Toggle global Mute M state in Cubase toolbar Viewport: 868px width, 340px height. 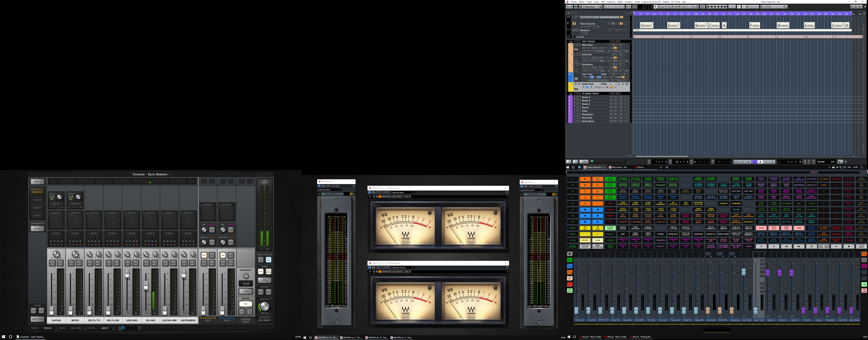[x=606, y=7]
